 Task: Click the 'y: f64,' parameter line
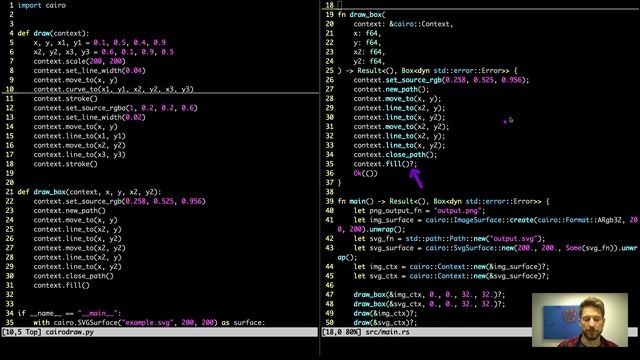click(x=367, y=43)
